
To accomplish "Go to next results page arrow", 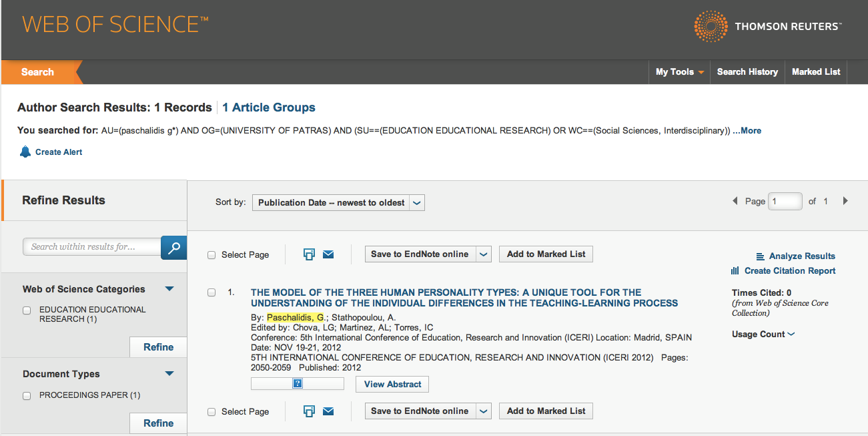I will pos(845,201).
